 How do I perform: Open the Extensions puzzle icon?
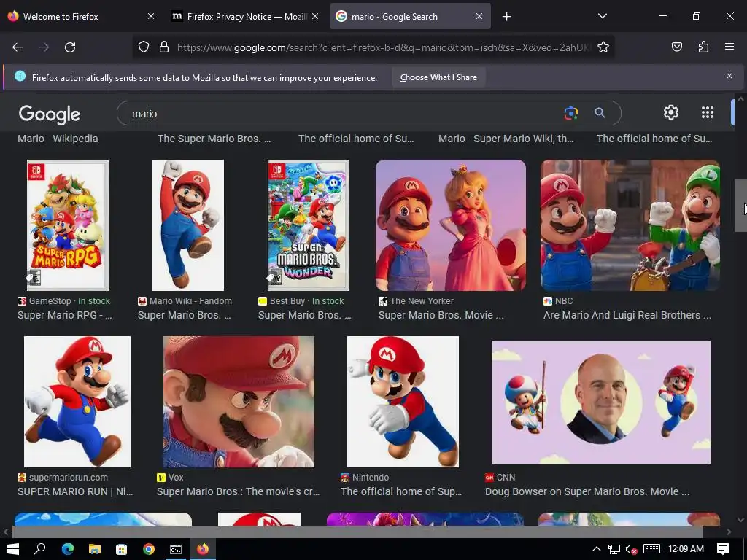point(703,47)
